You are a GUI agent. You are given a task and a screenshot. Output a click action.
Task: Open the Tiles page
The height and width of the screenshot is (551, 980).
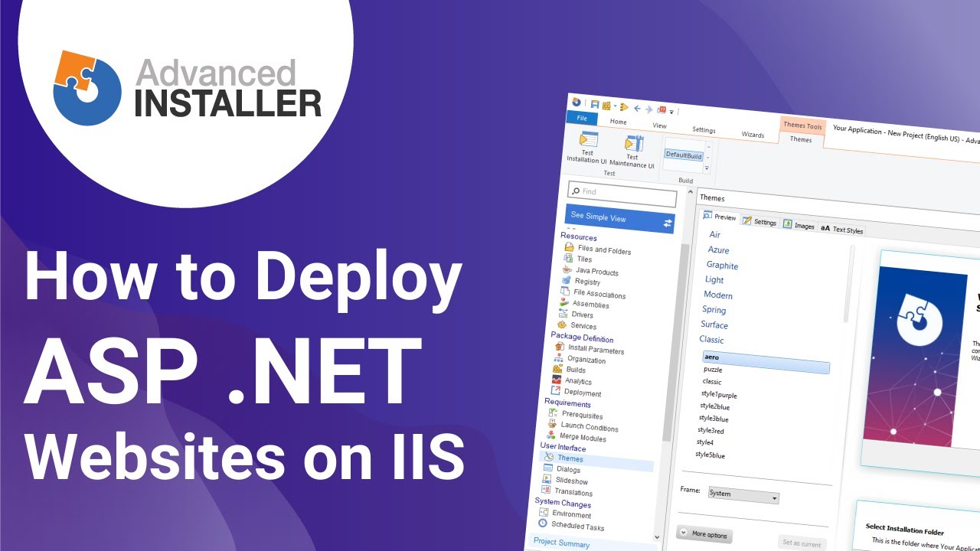pyautogui.click(x=584, y=259)
